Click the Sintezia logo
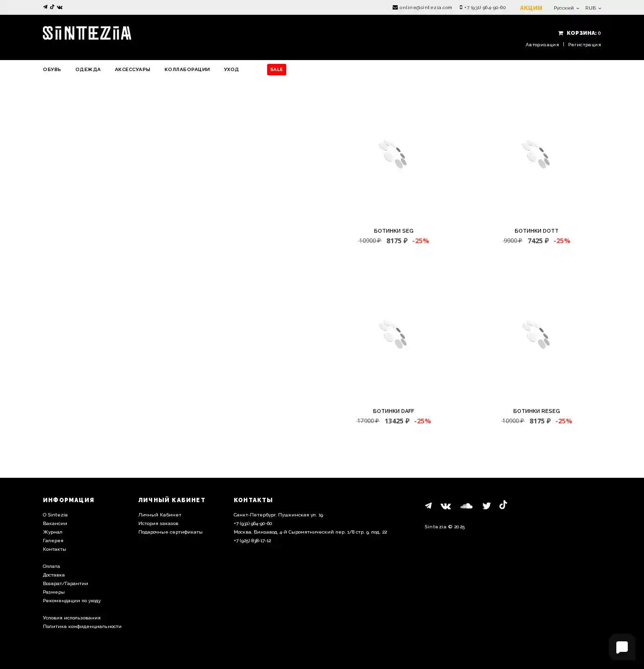The height and width of the screenshot is (669, 644). (x=87, y=33)
